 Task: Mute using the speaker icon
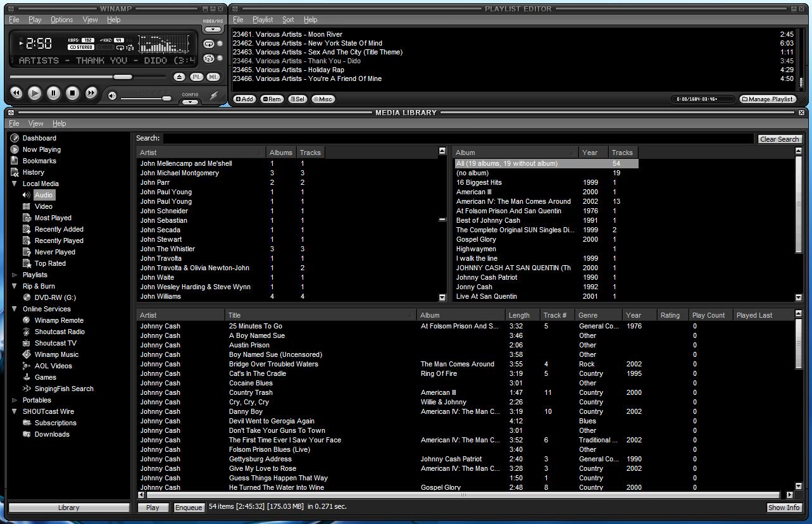tap(112, 96)
